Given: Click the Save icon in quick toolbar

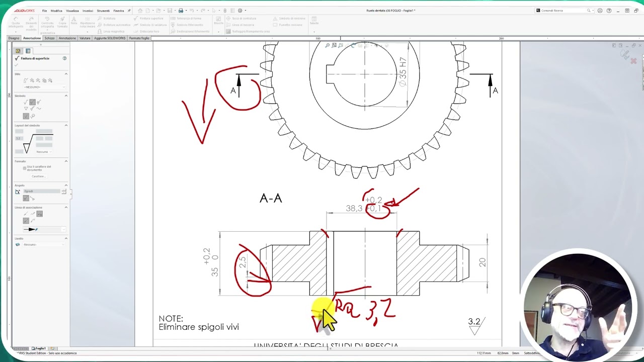Looking at the screenshot, I should tap(171, 11).
